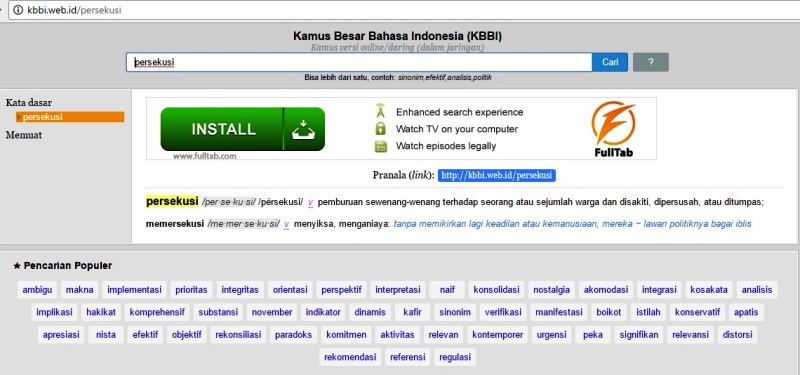Open popular search apresiasi

61,335
